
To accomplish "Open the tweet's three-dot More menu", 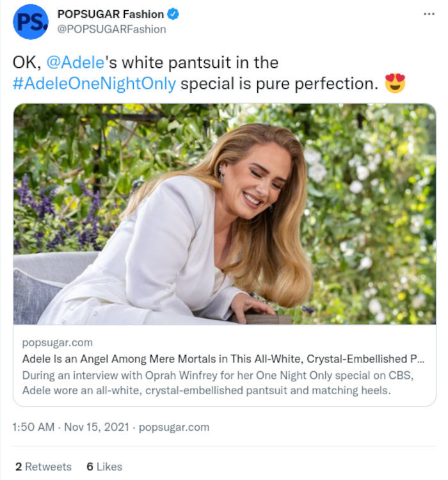I will pyautogui.click(x=429, y=14).
